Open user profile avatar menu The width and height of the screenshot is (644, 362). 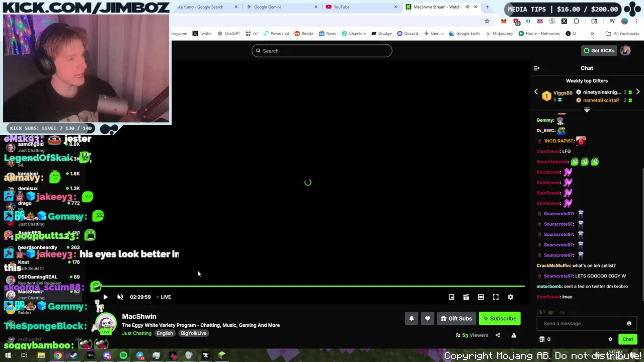pyautogui.click(x=625, y=50)
